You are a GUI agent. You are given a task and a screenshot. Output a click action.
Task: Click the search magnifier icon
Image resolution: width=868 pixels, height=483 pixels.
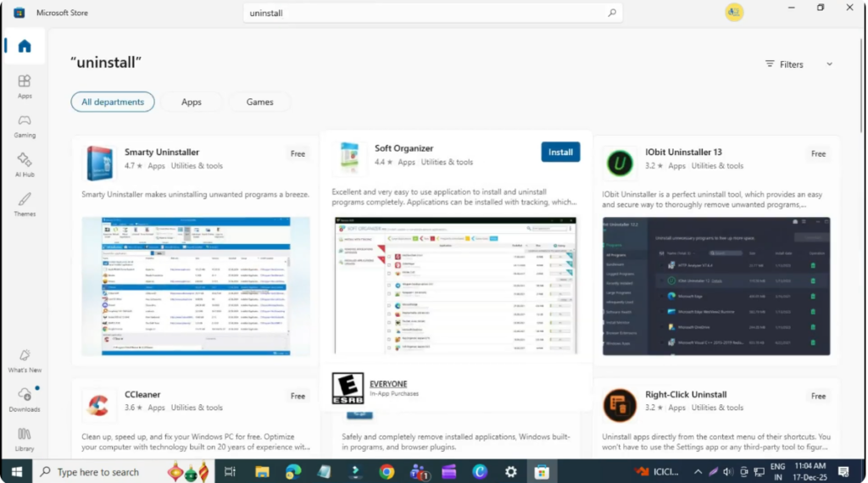coord(612,13)
